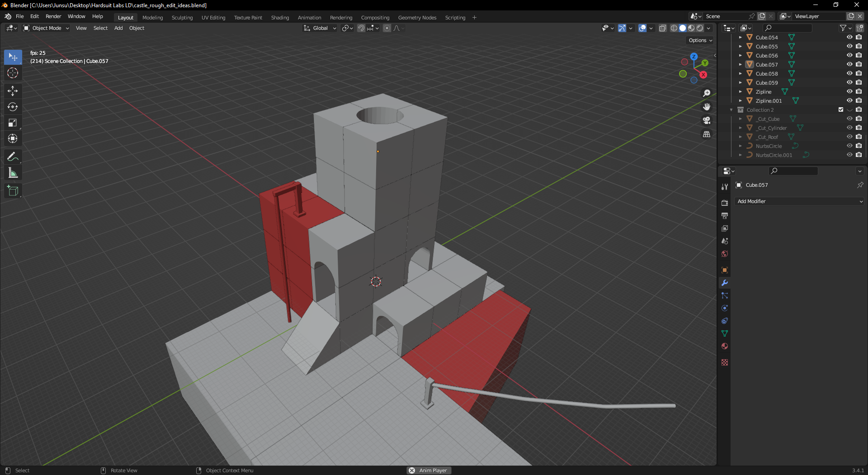
Task: Select the Transform tool
Action: pyautogui.click(x=13, y=138)
